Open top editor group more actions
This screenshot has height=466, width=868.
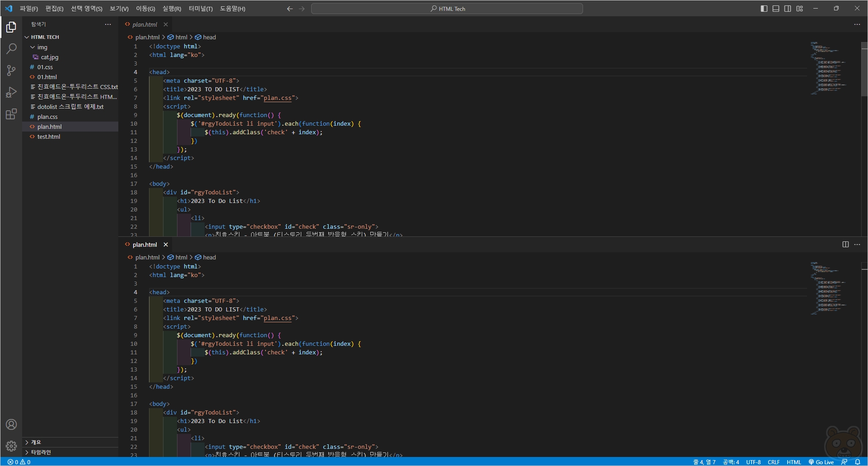(x=857, y=24)
